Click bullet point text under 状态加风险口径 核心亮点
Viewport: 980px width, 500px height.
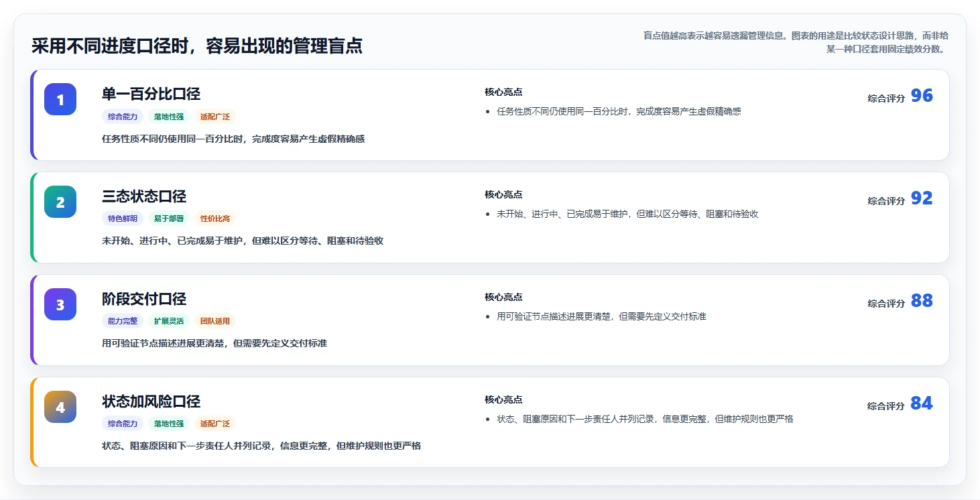tap(645, 419)
